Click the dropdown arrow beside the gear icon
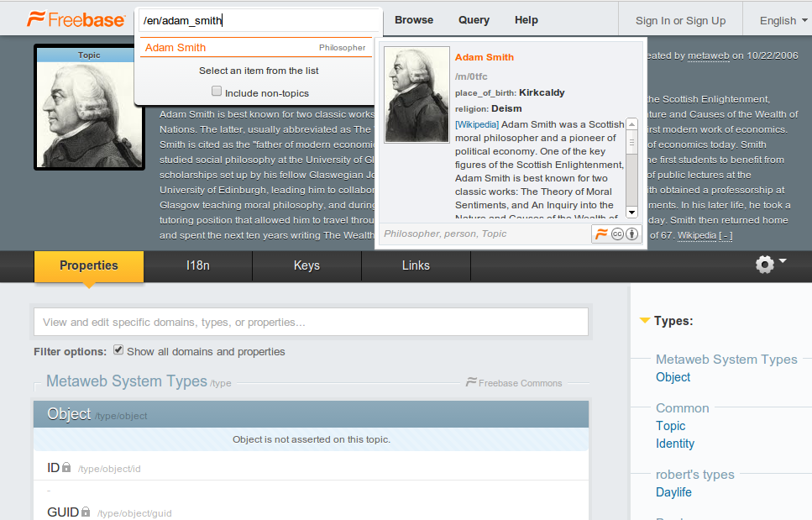This screenshot has height=520, width=812. point(783,260)
